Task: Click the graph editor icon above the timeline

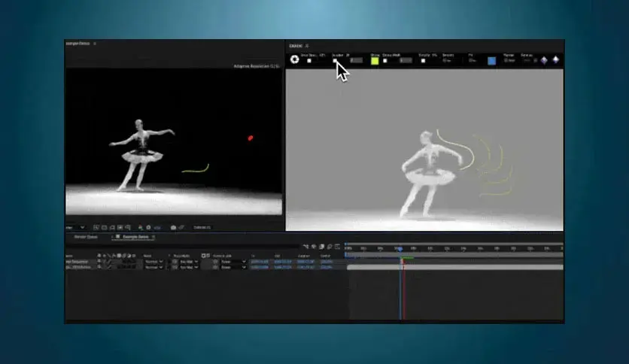Action: click(337, 247)
